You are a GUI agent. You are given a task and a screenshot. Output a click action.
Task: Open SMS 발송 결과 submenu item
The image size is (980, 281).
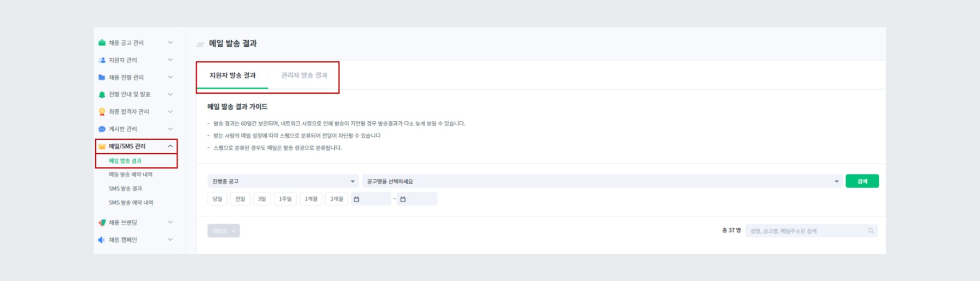[125, 189]
